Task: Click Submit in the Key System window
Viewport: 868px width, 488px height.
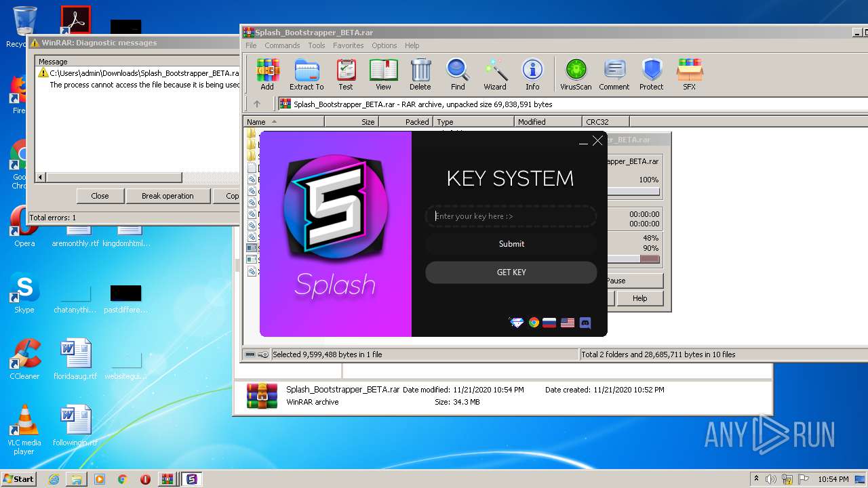Action: [511, 244]
